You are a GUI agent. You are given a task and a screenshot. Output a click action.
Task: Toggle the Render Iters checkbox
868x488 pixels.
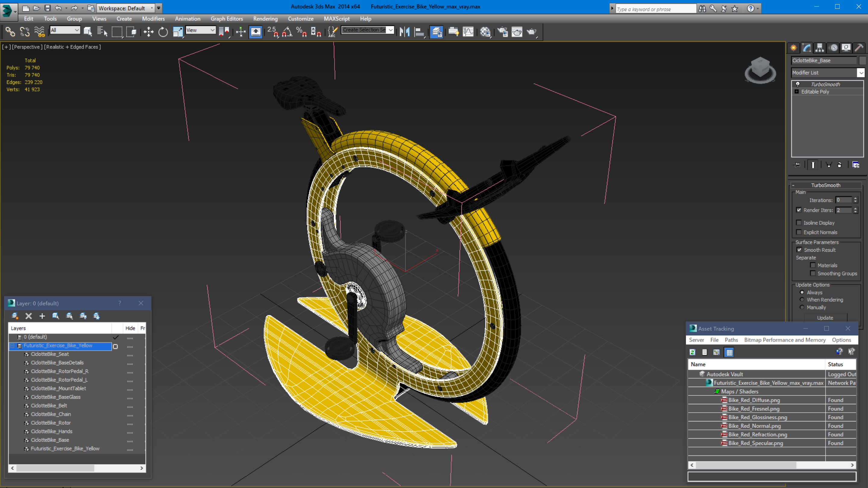pos(799,209)
